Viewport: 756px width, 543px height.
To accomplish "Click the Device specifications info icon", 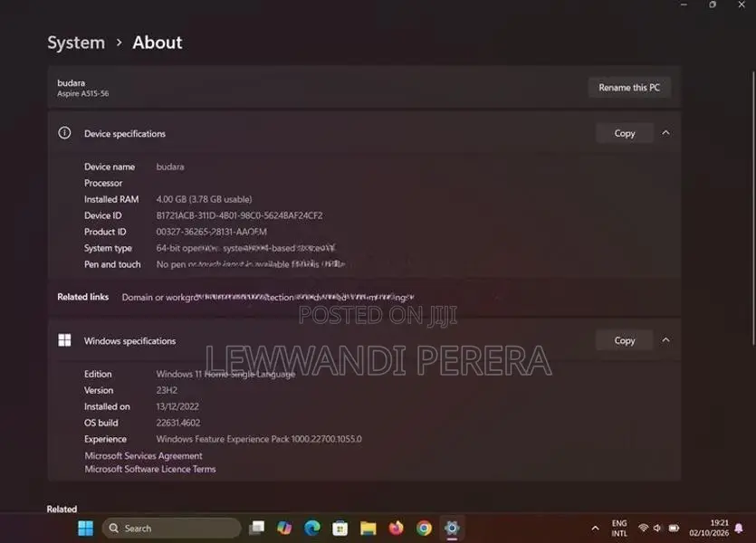I will point(64,133).
